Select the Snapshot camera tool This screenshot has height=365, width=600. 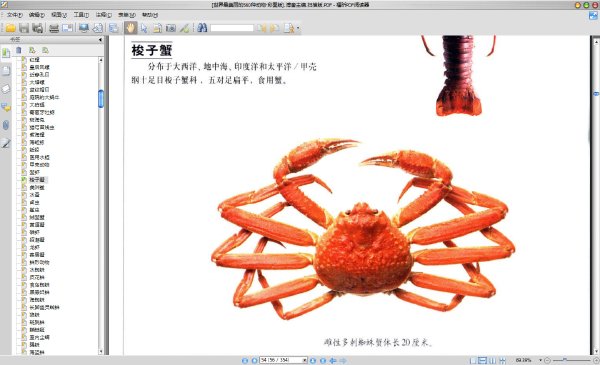[x=171, y=28]
